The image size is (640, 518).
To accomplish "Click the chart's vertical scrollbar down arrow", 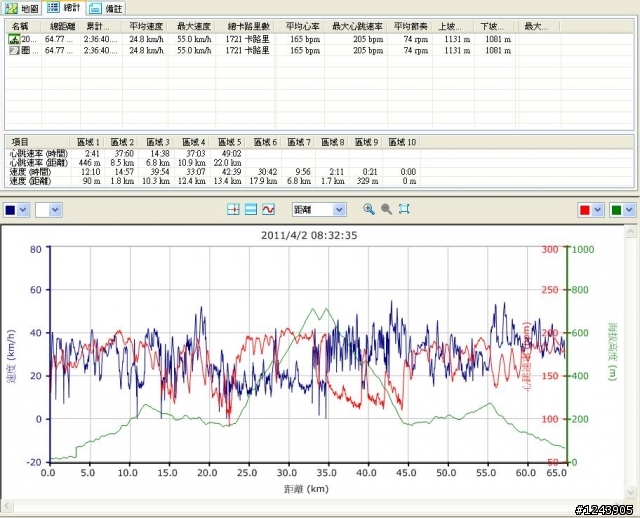I will point(630,492).
